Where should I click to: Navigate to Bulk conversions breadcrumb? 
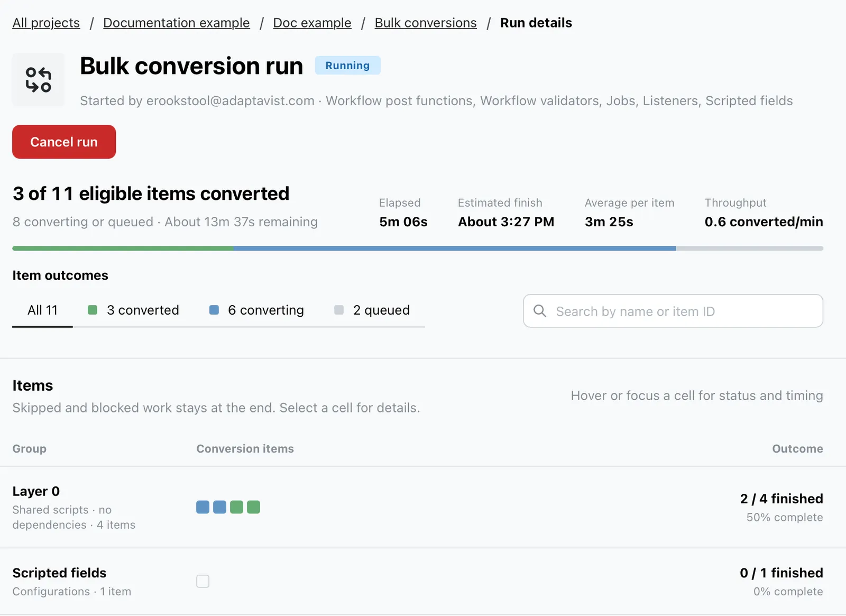(x=426, y=23)
